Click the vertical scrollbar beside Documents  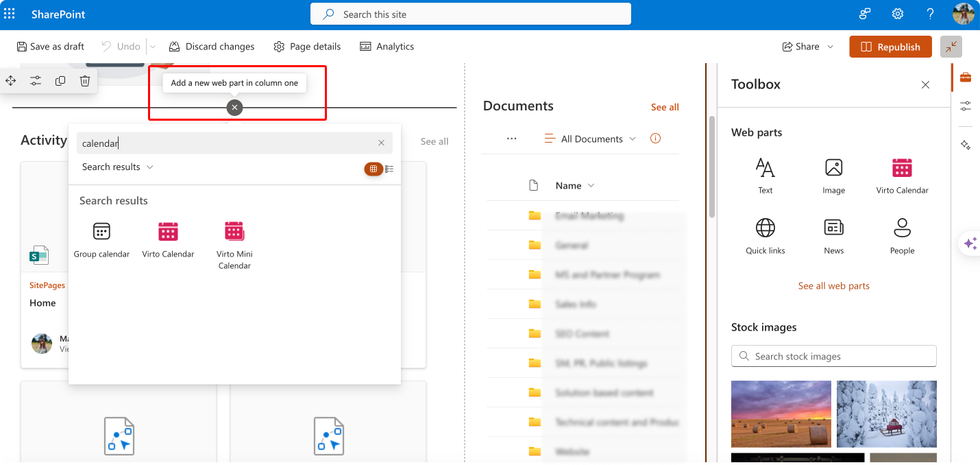712,167
